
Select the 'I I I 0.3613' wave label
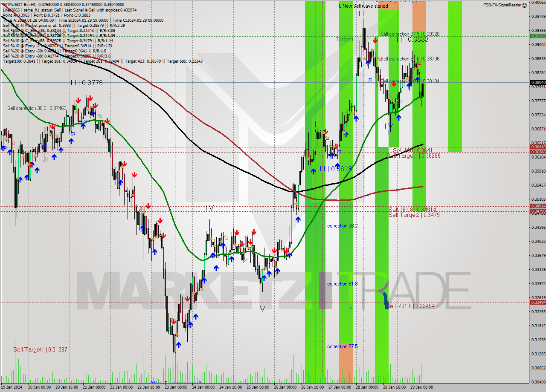[x=336, y=169]
